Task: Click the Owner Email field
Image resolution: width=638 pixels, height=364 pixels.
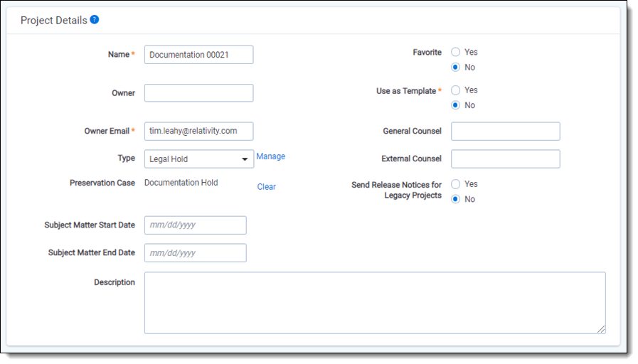Action: click(x=198, y=132)
